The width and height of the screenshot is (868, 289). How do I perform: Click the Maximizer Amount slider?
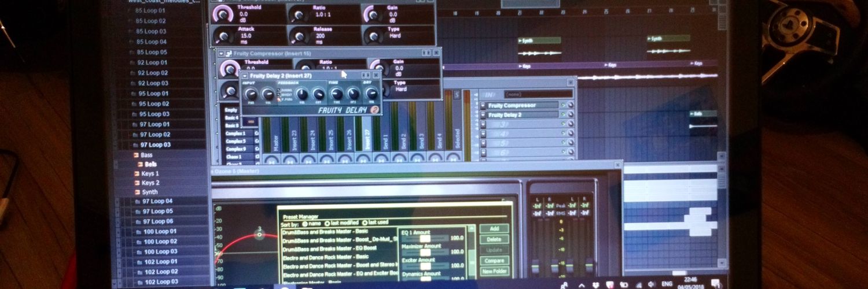pyautogui.click(x=425, y=252)
